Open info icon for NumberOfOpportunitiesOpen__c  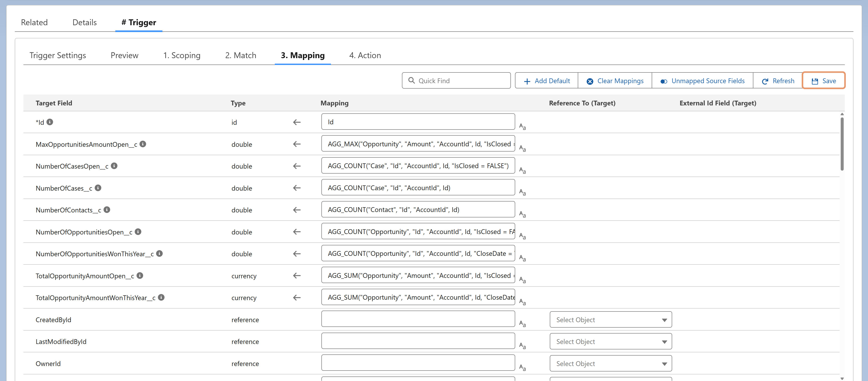[138, 232]
